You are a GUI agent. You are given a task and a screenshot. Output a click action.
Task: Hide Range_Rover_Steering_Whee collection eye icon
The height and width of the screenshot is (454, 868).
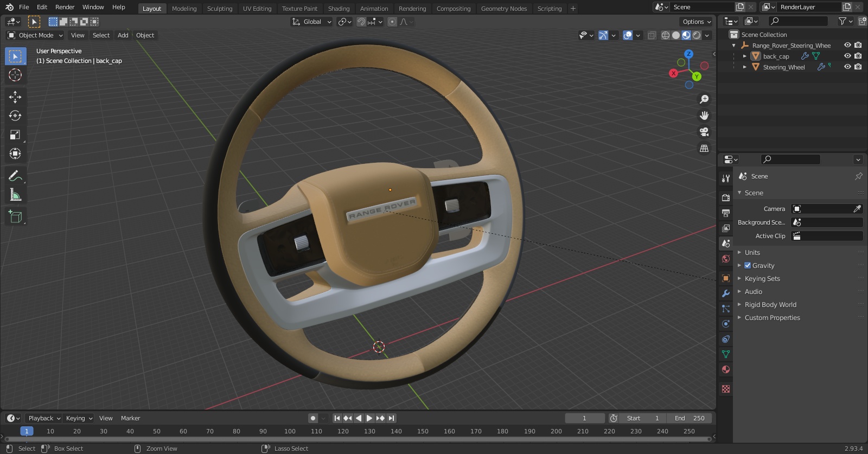[x=847, y=45]
